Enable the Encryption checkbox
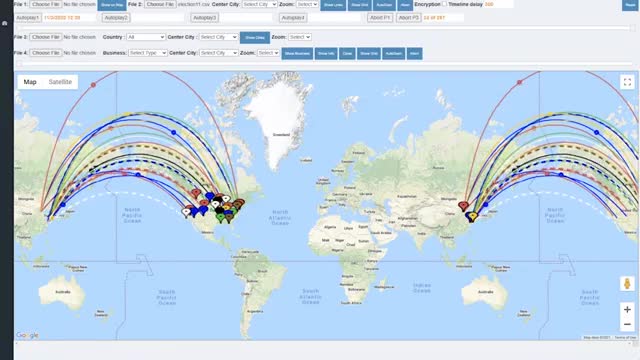 444,4
